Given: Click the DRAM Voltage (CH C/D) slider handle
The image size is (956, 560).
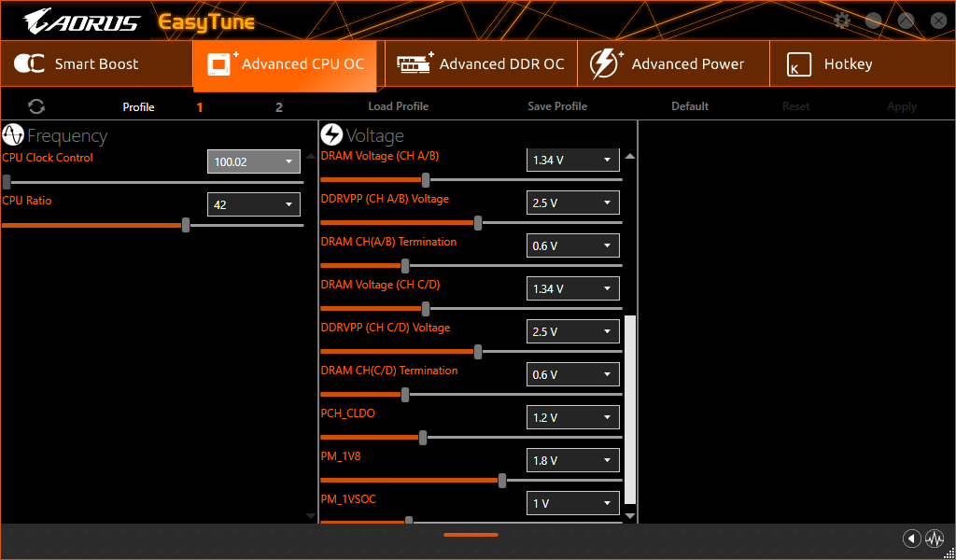Looking at the screenshot, I should pos(426,308).
